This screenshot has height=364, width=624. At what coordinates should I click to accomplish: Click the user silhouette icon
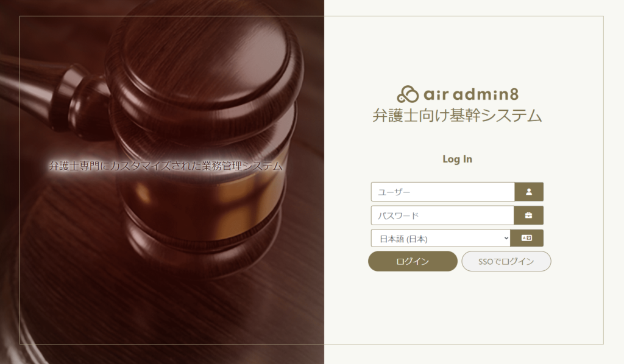click(x=528, y=192)
